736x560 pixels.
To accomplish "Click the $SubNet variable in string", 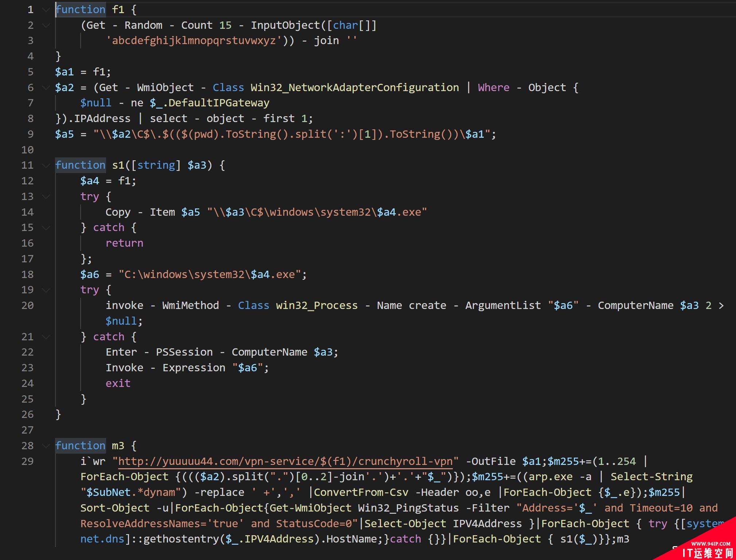I will (109, 493).
